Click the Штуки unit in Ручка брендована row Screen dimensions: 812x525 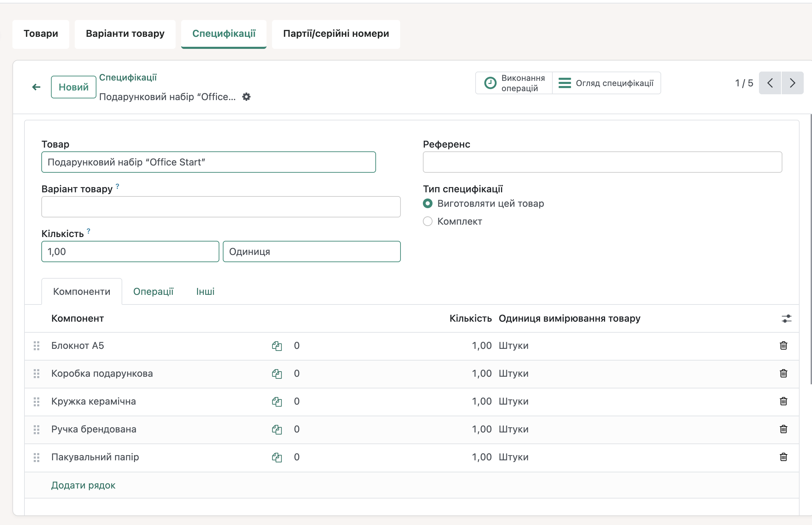513,429
